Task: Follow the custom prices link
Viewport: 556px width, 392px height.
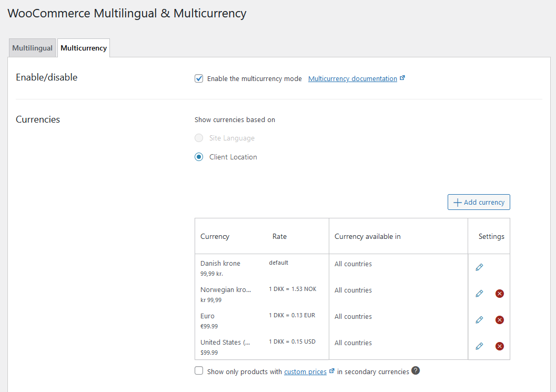Action: [305, 372]
